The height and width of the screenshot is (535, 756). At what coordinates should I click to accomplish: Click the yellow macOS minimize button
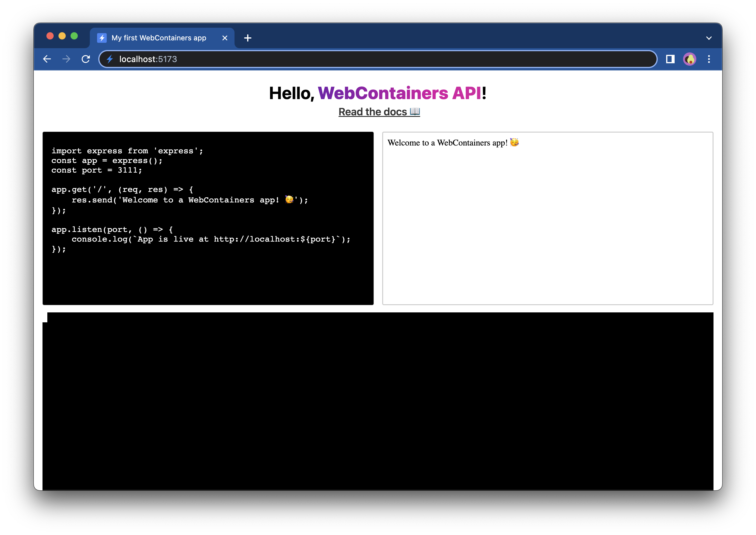62,36
